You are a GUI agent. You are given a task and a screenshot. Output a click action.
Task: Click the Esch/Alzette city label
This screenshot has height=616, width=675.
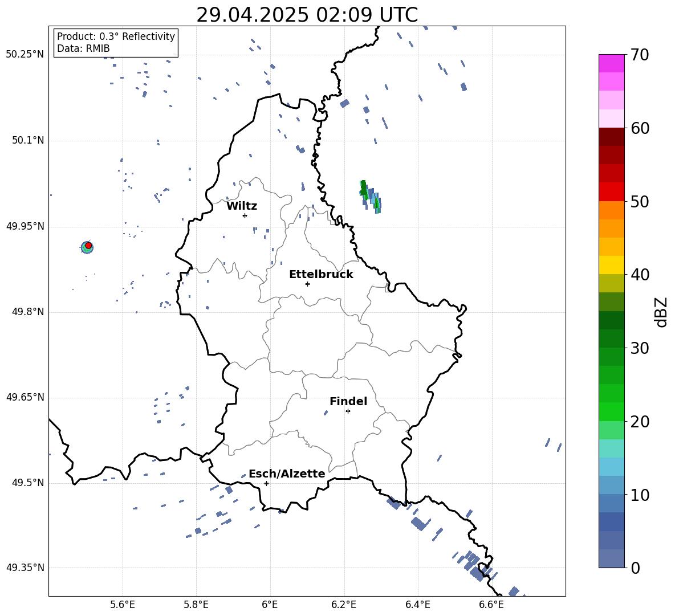pyautogui.click(x=287, y=474)
